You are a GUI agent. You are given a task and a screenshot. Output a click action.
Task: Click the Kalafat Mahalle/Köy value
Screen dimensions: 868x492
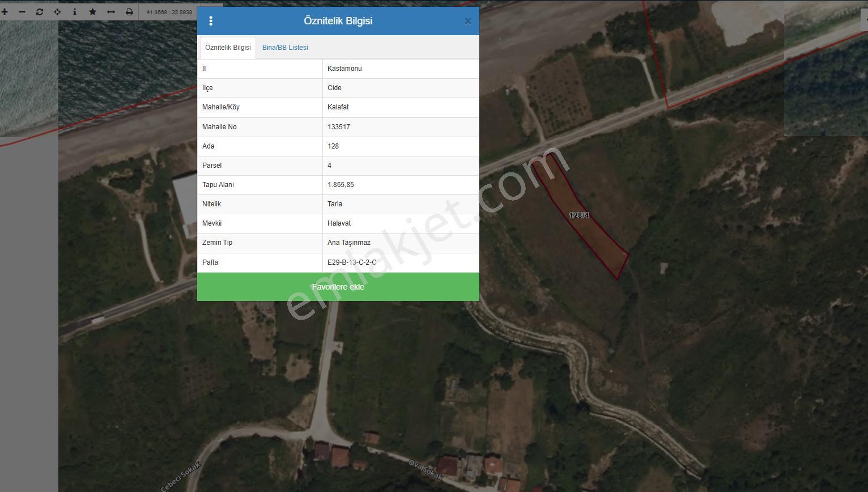pyautogui.click(x=338, y=107)
